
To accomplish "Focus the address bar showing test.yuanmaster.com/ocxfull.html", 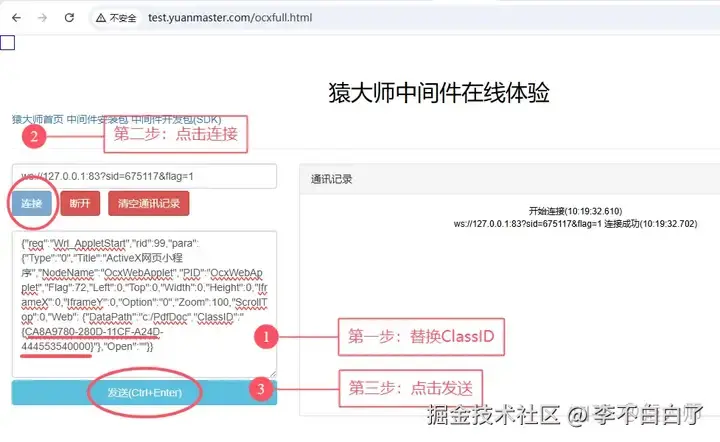I will point(230,18).
